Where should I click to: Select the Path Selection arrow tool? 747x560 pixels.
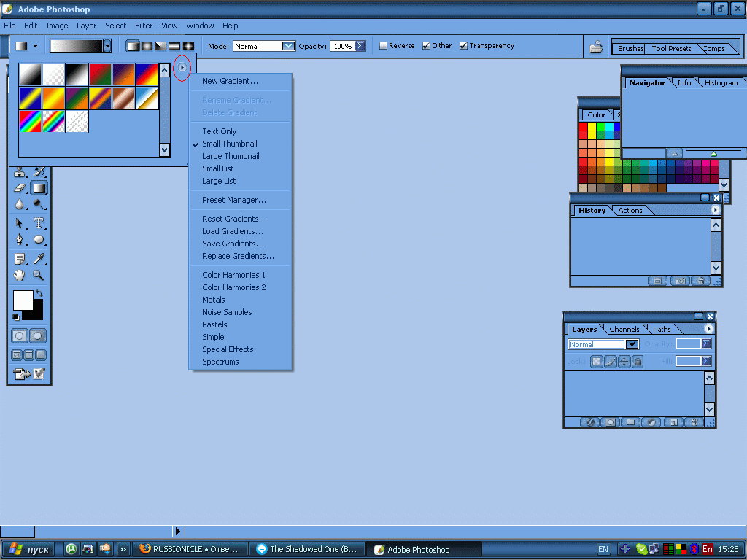click(19, 223)
